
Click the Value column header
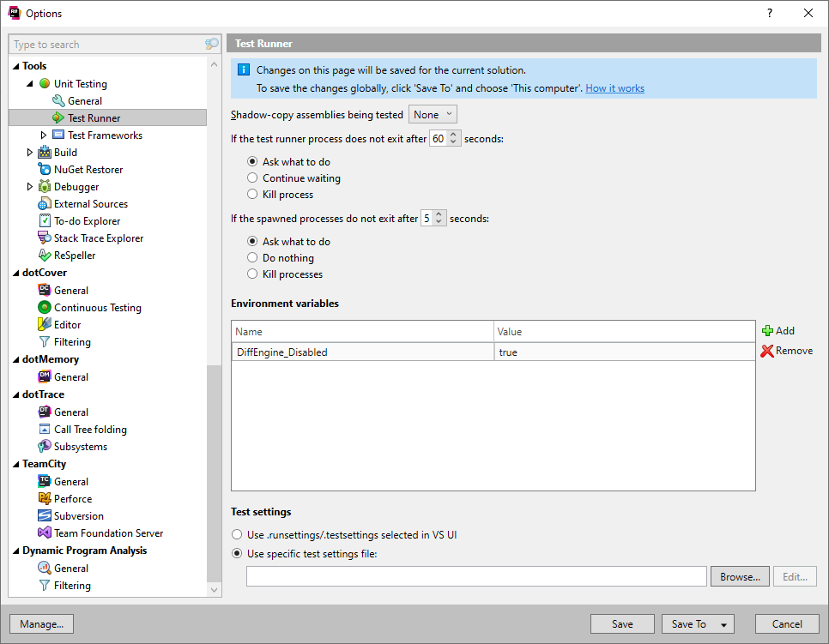coord(625,331)
